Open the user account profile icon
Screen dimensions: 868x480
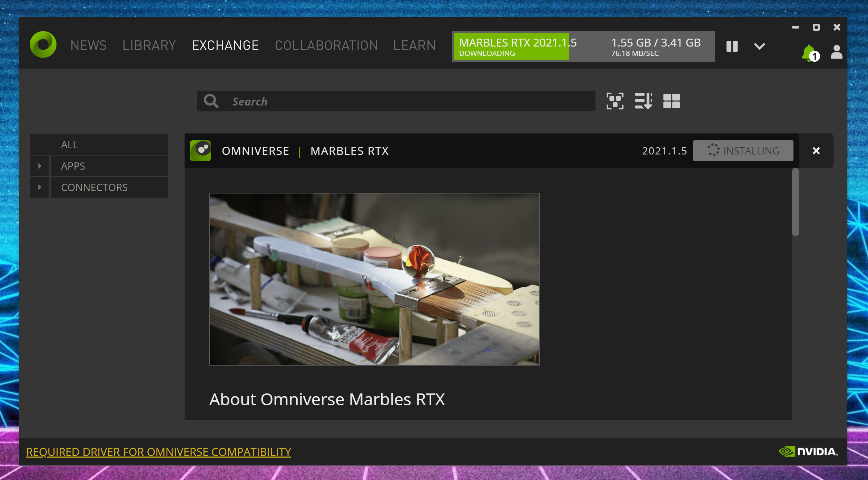point(837,52)
